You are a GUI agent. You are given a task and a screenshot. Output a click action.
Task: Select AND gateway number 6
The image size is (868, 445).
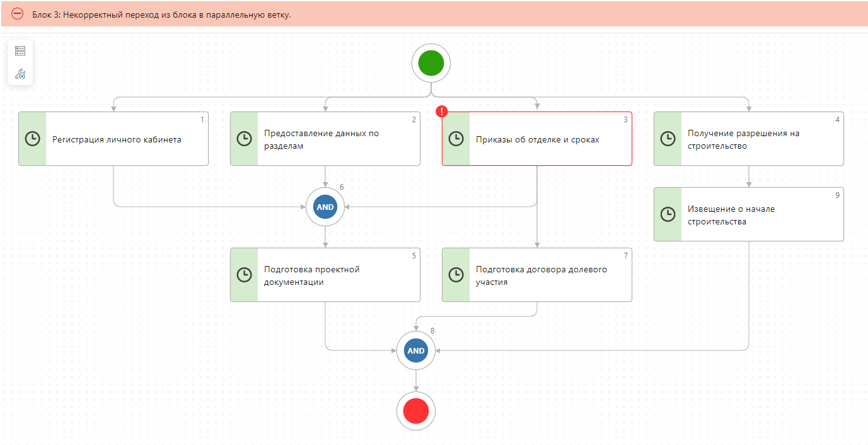[325, 207]
